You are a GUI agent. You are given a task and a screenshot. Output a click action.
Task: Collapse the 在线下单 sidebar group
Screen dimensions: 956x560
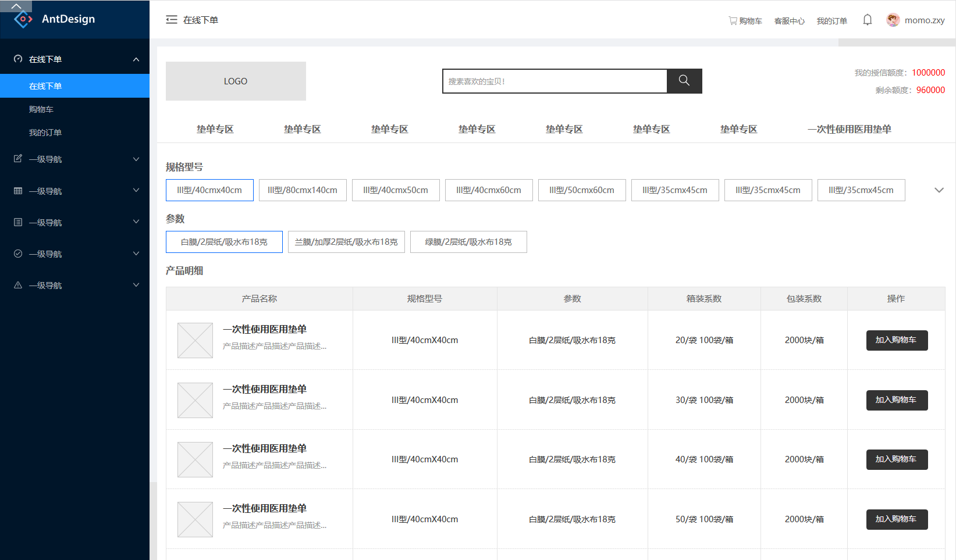tap(136, 59)
